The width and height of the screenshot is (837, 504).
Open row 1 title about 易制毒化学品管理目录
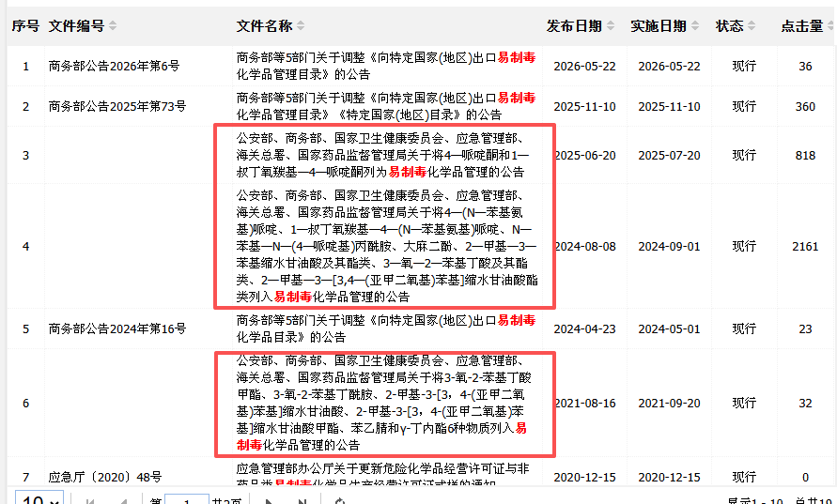pos(386,66)
